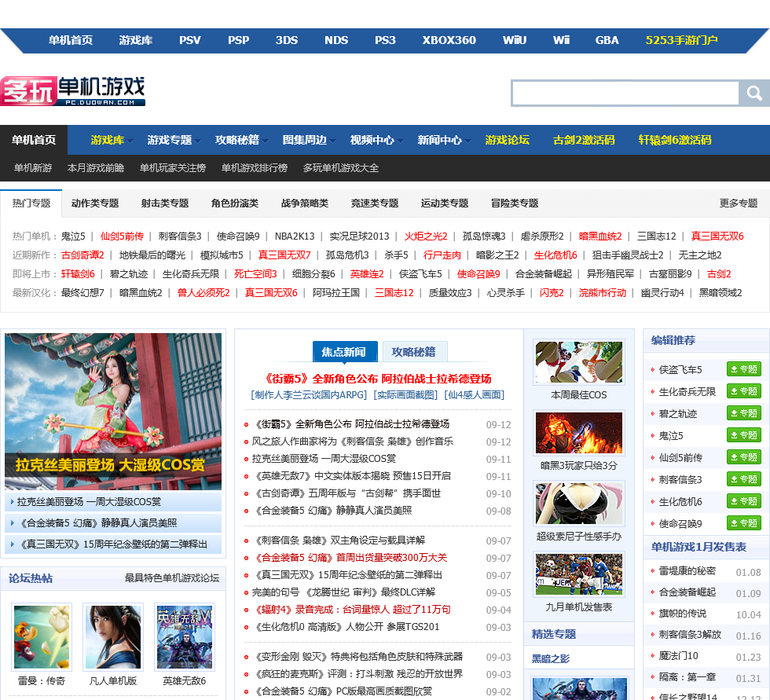Download topic button for 生化奇兵无限
The image size is (770, 700).
coord(743,391)
